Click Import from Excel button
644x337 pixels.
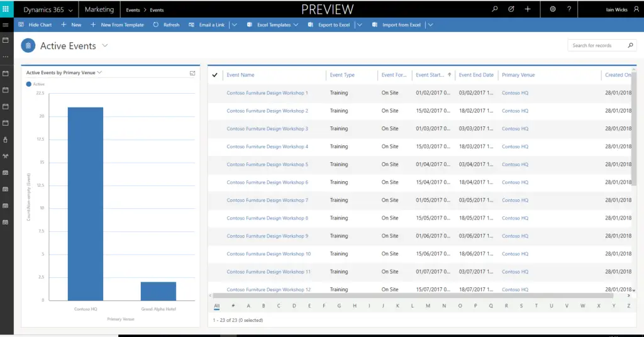396,25
